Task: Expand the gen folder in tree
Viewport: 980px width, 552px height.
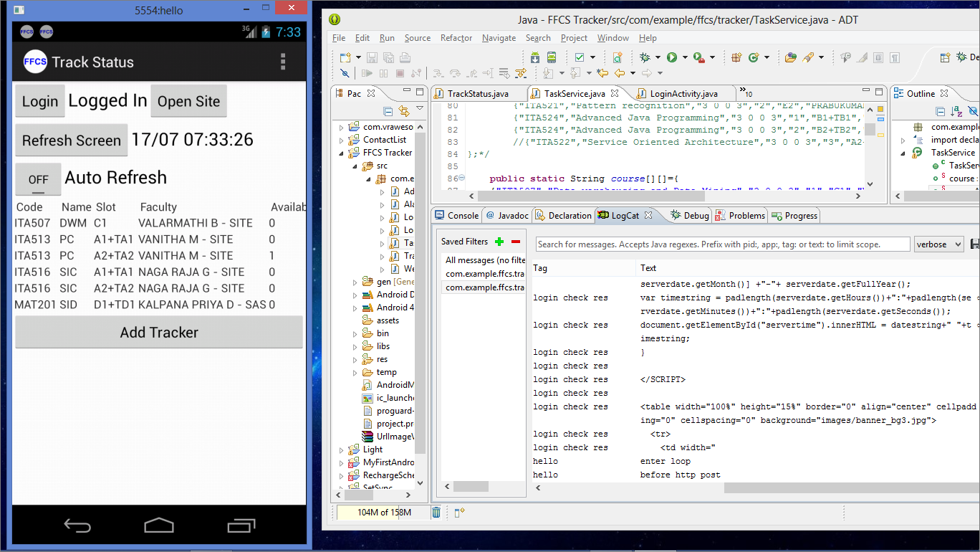Action: pyautogui.click(x=355, y=282)
